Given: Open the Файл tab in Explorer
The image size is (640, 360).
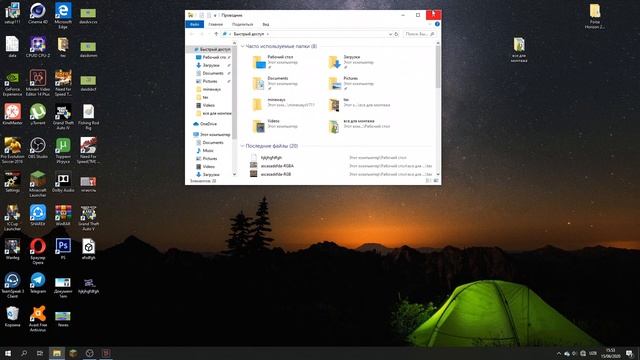Looking at the screenshot, I should point(195,24).
